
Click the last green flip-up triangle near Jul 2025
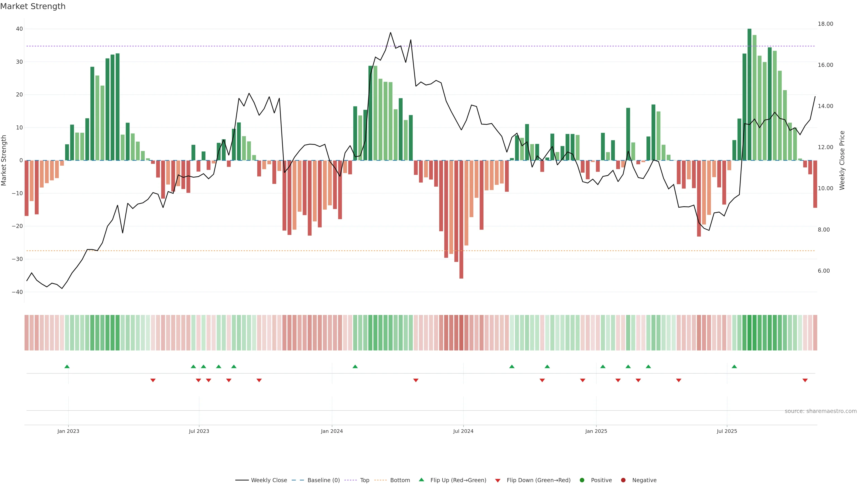[x=734, y=366]
